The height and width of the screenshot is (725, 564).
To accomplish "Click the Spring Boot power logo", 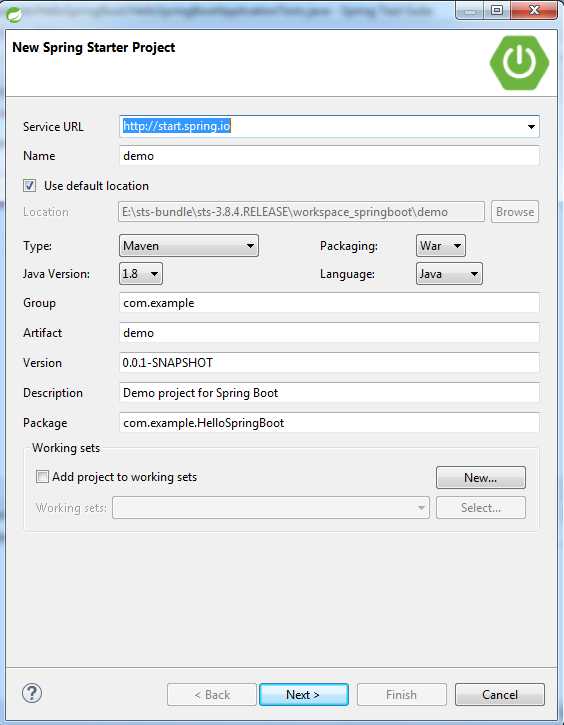I will [519, 62].
